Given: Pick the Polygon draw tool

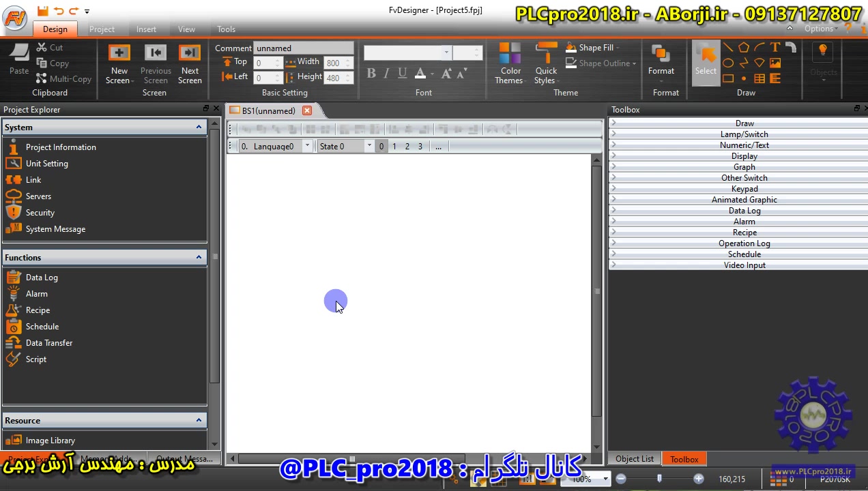Looking at the screenshot, I should pyautogui.click(x=744, y=48).
